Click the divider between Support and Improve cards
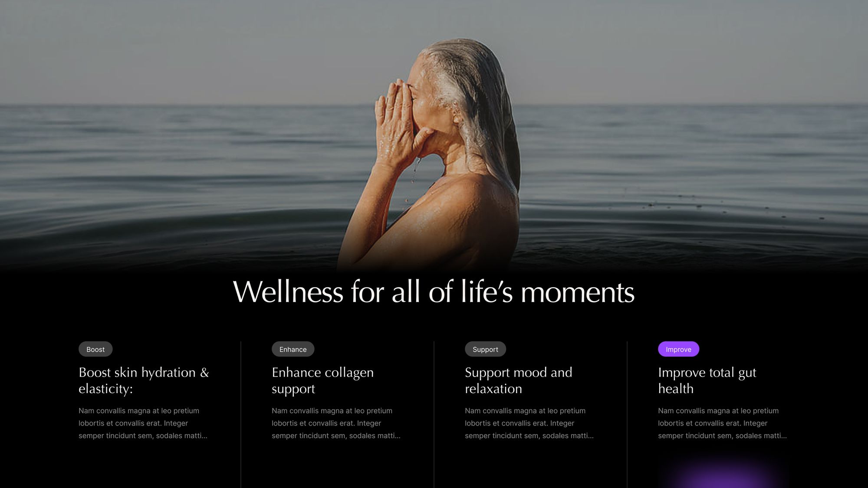Viewport: 868px width, 488px height. pyautogui.click(x=627, y=414)
